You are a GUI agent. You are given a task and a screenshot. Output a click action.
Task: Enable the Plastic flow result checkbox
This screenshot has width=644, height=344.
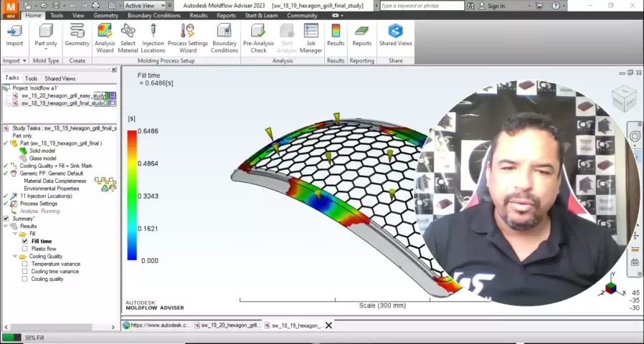(x=24, y=249)
